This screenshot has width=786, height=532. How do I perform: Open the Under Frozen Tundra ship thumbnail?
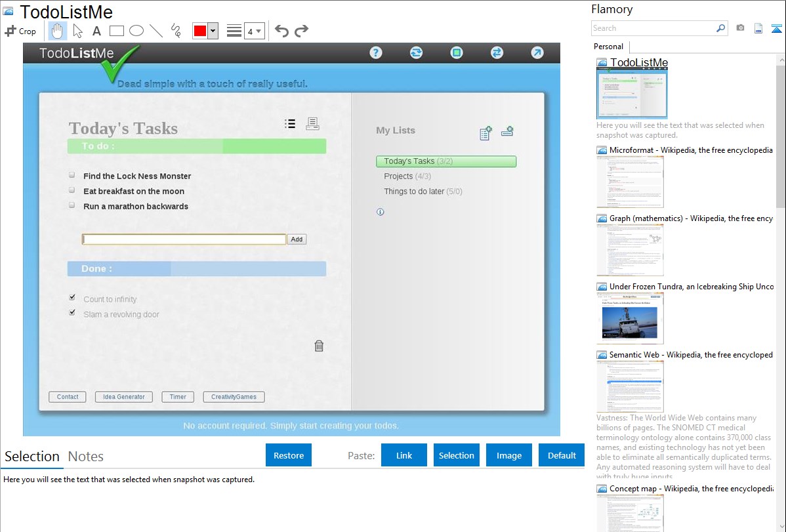pos(630,318)
